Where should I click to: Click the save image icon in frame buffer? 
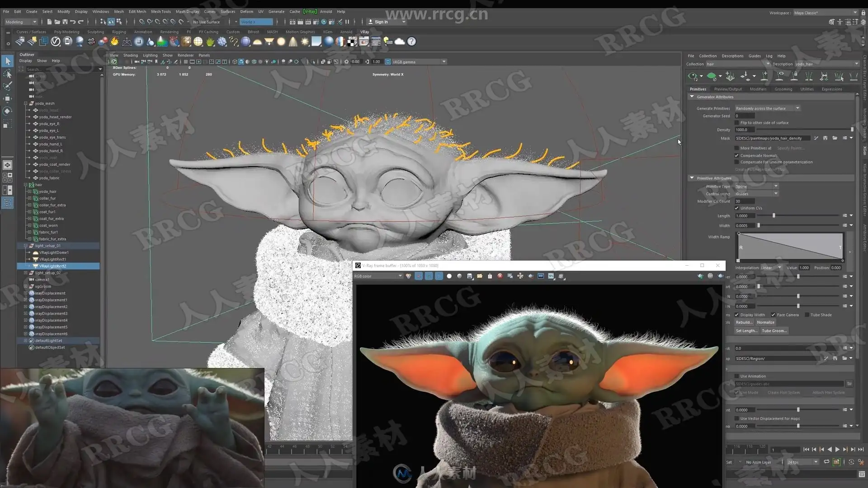click(469, 276)
